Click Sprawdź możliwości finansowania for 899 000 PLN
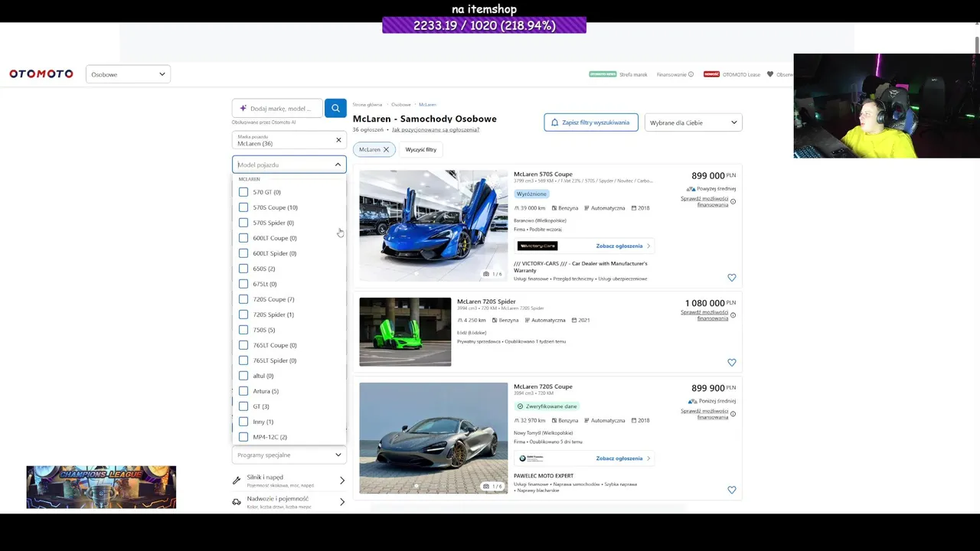 704,202
